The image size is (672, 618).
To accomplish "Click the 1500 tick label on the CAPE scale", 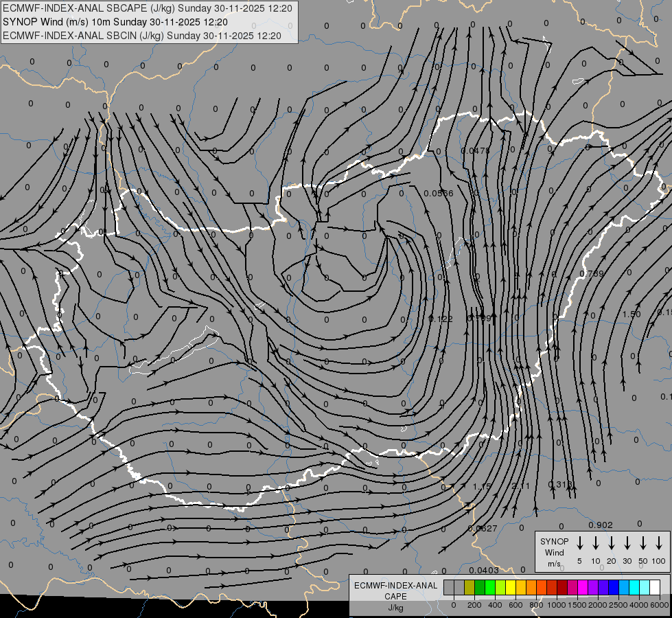I will [x=577, y=605].
